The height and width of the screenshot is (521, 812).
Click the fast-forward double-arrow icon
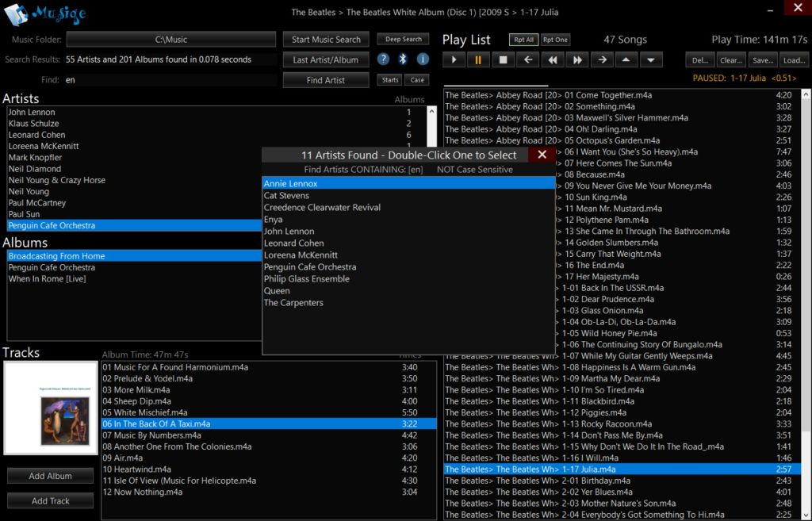577,59
